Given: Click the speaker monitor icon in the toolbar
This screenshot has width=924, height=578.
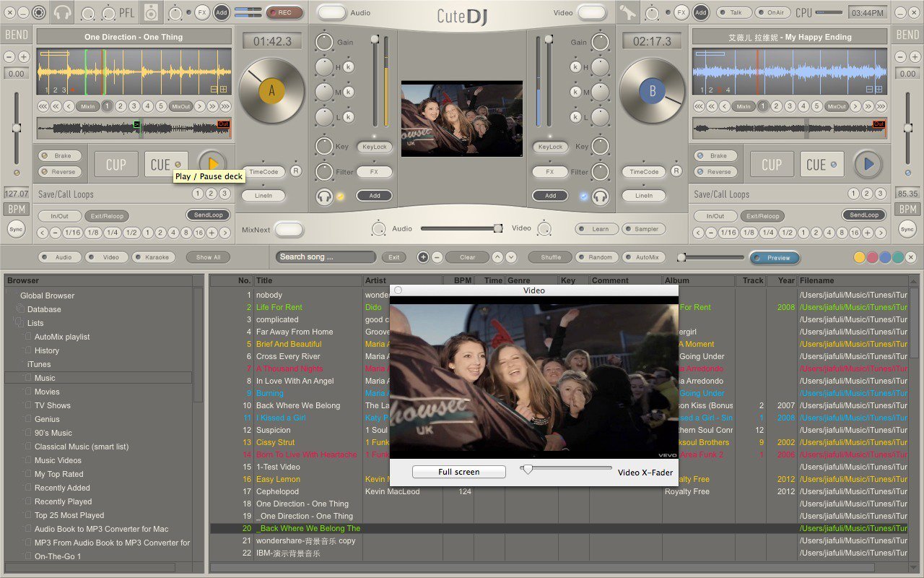Looking at the screenshot, I should [x=151, y=12].
